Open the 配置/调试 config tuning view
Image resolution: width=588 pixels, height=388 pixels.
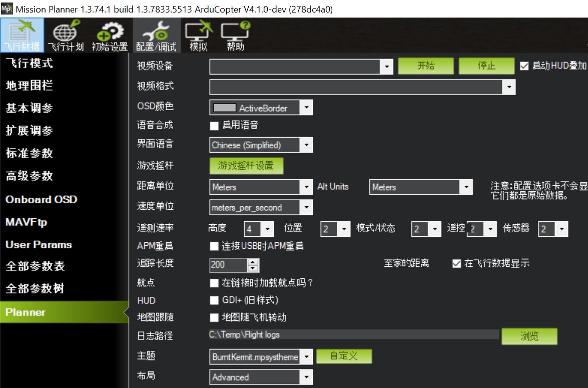(156, 35)
